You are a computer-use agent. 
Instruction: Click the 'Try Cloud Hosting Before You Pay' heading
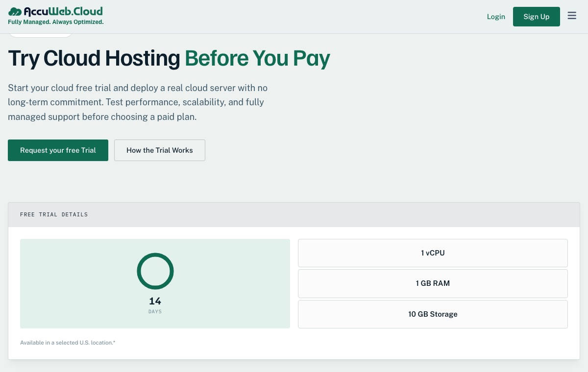click(x=169, y=58)
